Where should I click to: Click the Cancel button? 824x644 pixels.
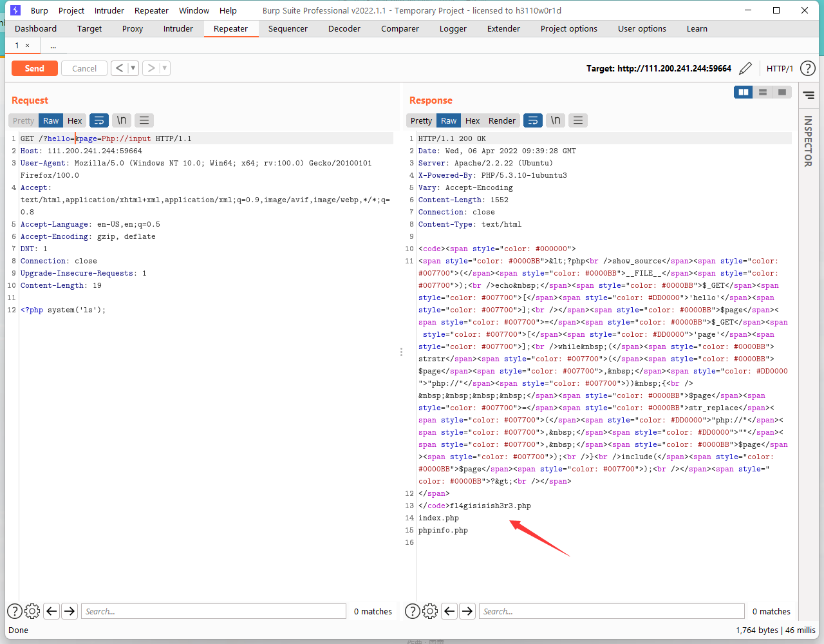point(84,68)
